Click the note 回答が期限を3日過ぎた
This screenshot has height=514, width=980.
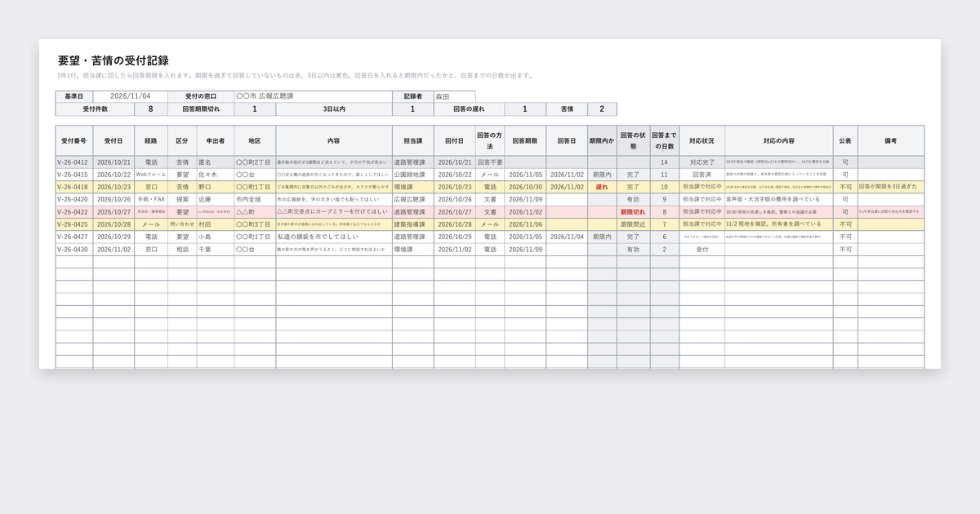point(891,187)
